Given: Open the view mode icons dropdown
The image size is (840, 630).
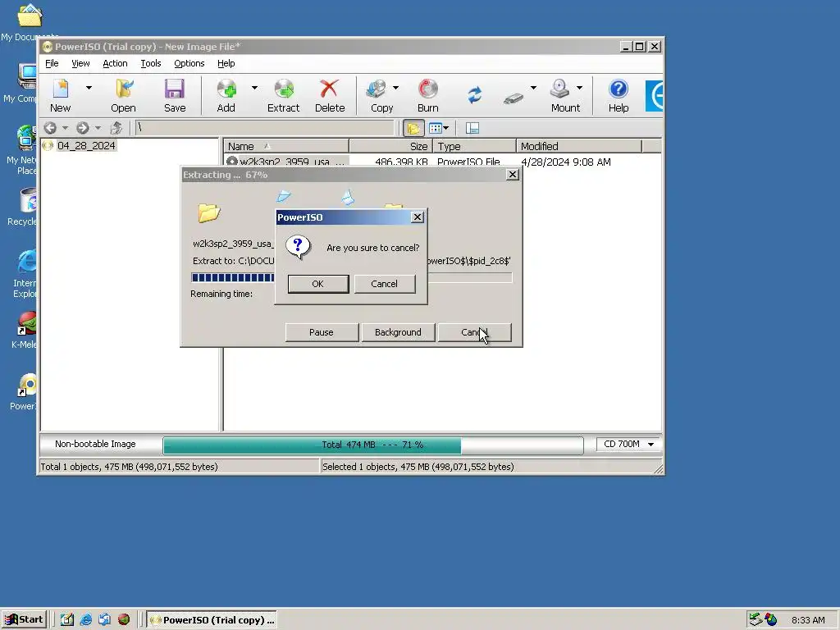Looking at the screenshot, I should 439,128.
